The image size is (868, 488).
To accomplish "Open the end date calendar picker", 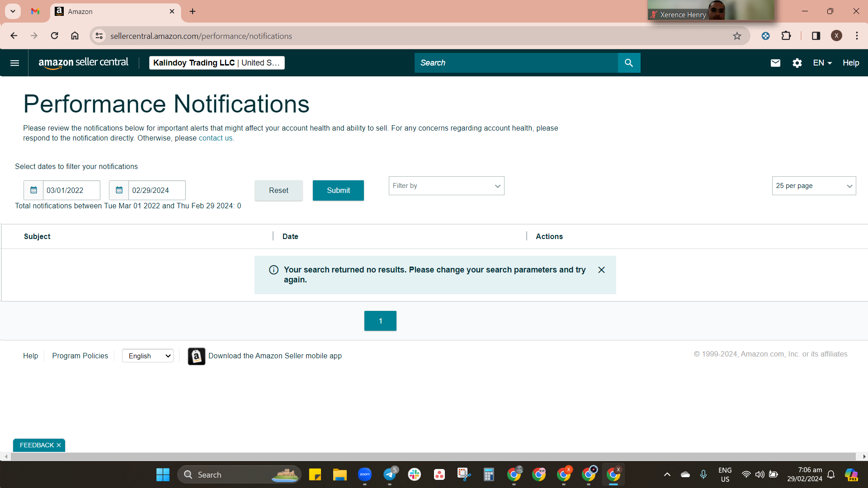I will [x=119, y=190].
